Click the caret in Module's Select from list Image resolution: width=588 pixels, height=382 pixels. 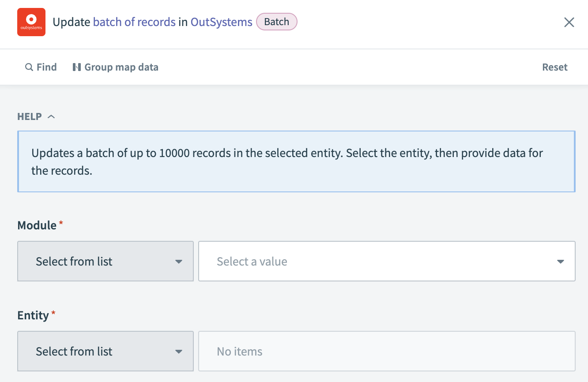click(x=178, y=262)
